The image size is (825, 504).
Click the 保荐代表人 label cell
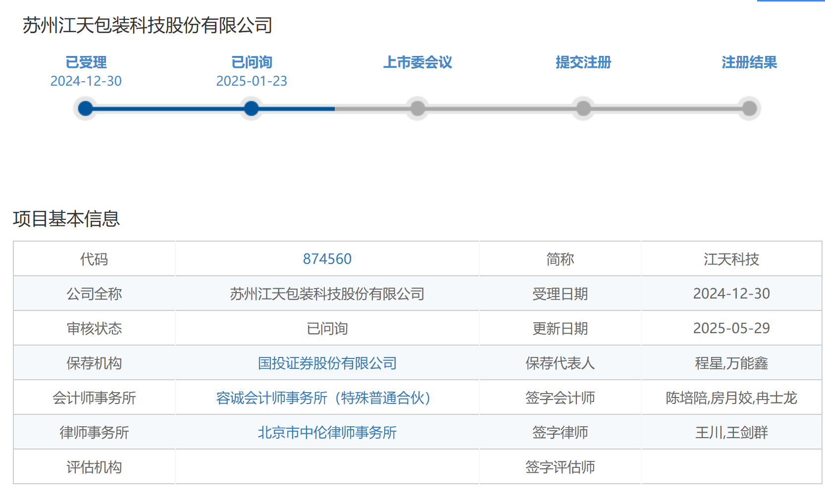560,363
